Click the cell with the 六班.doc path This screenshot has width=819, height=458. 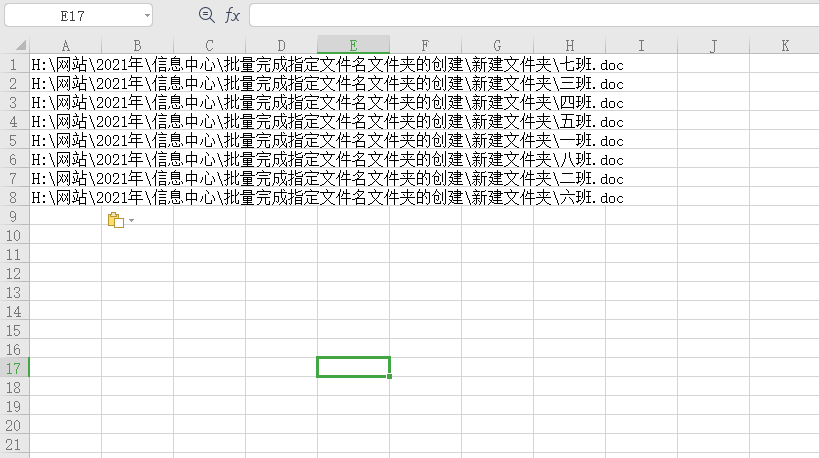(x=65, y=198)
